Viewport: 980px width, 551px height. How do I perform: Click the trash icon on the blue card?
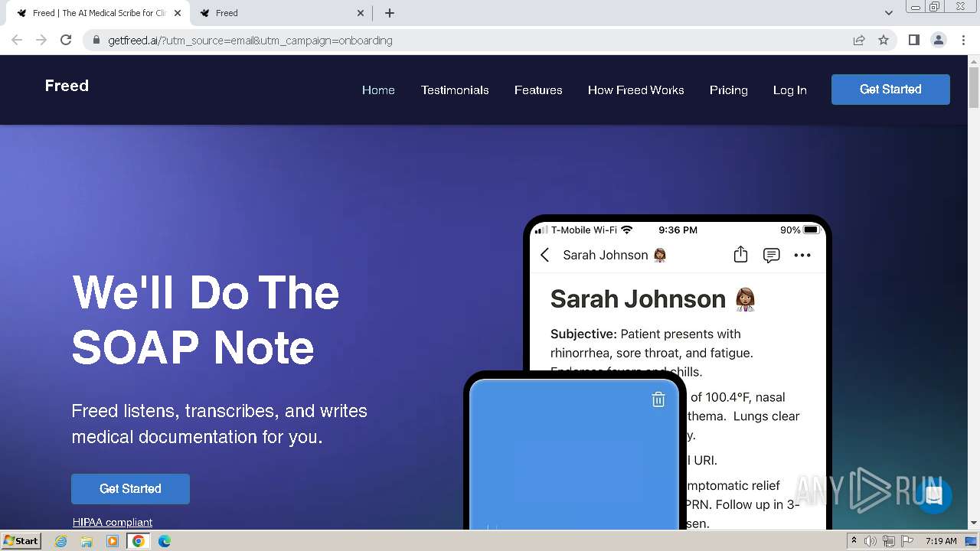pos(658,399)
